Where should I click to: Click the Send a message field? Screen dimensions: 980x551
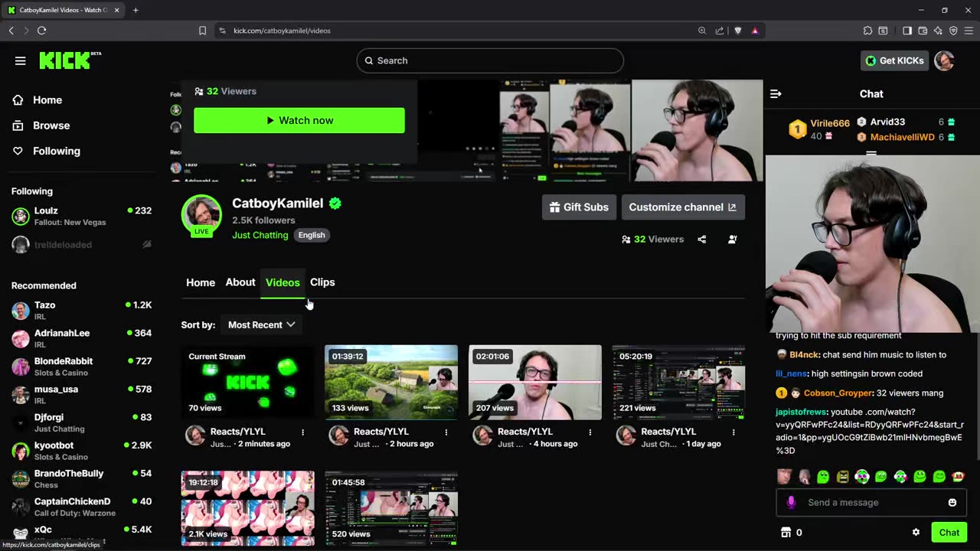point(871,503)
